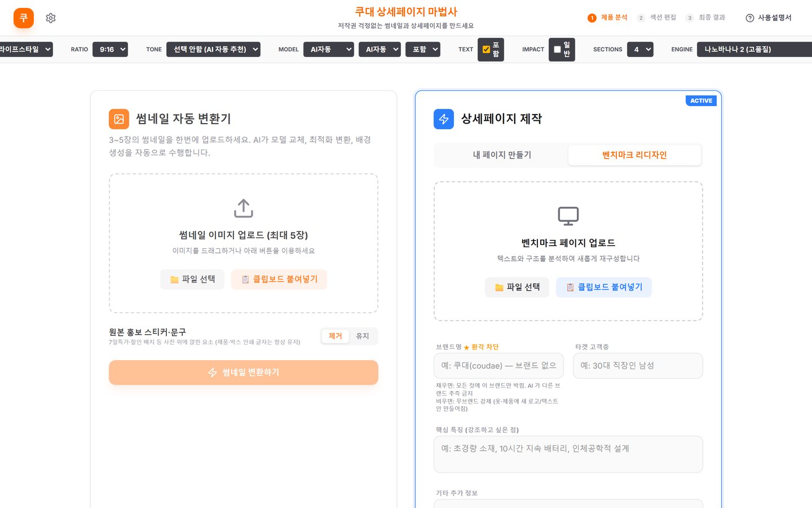Open the first MODEL AI자동 dropdown
The width and height of the screenshot is (812, 508).
[x=329, y=50]
